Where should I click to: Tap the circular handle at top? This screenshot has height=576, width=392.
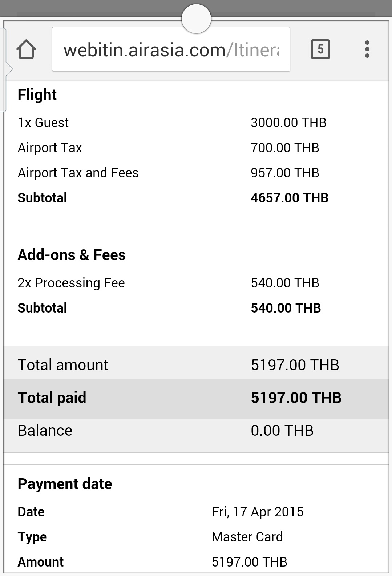tap(196, 18)
